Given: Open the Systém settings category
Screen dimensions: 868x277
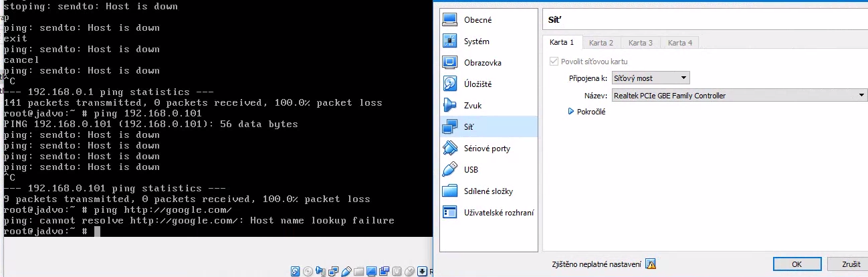Looking at the screenshot, I should point(488,41).
